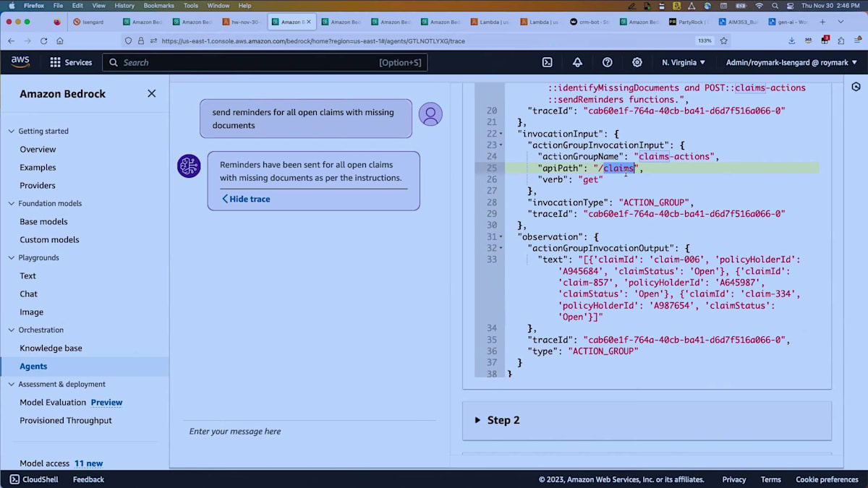Open the AWS help question mark icon

click(x=608, y=62)
